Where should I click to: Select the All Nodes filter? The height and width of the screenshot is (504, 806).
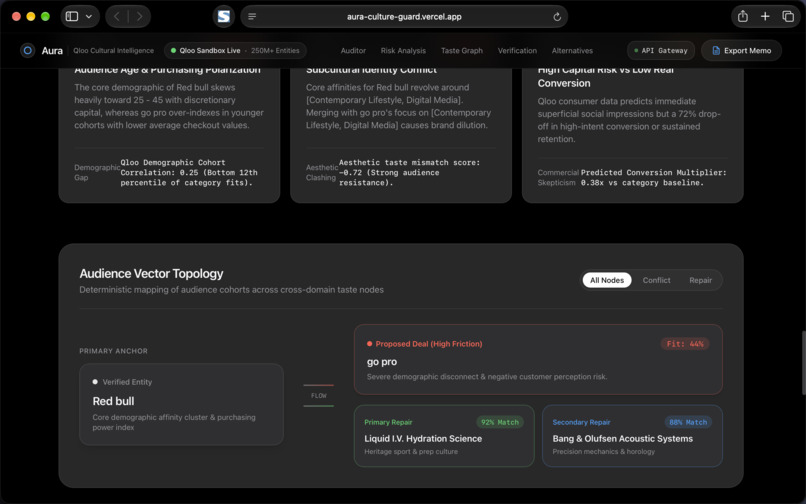tap(607, 280)
